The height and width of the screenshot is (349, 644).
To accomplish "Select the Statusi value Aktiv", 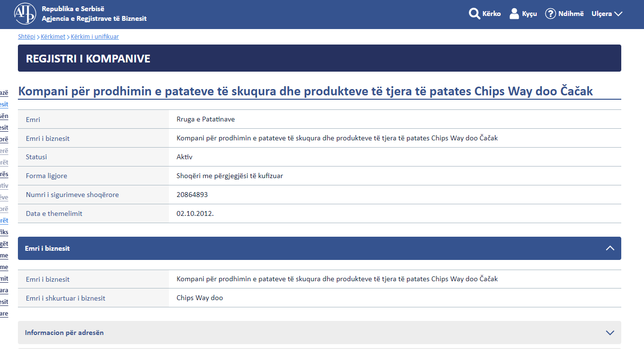I will coord(185,157).
